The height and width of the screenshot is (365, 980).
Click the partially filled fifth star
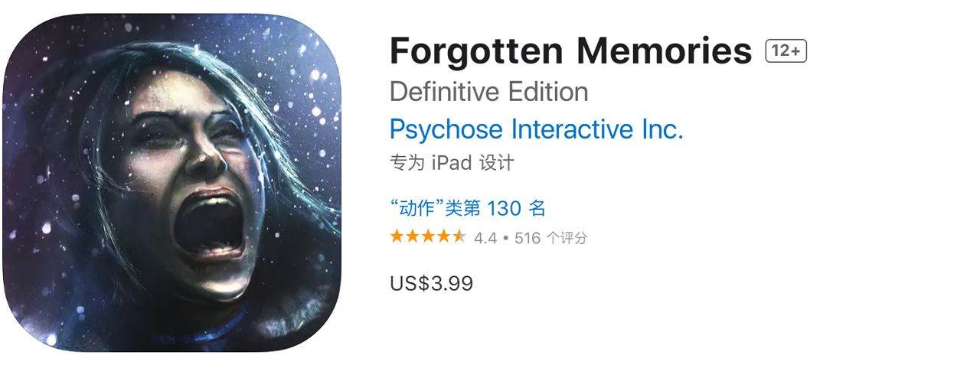point(459,236)
